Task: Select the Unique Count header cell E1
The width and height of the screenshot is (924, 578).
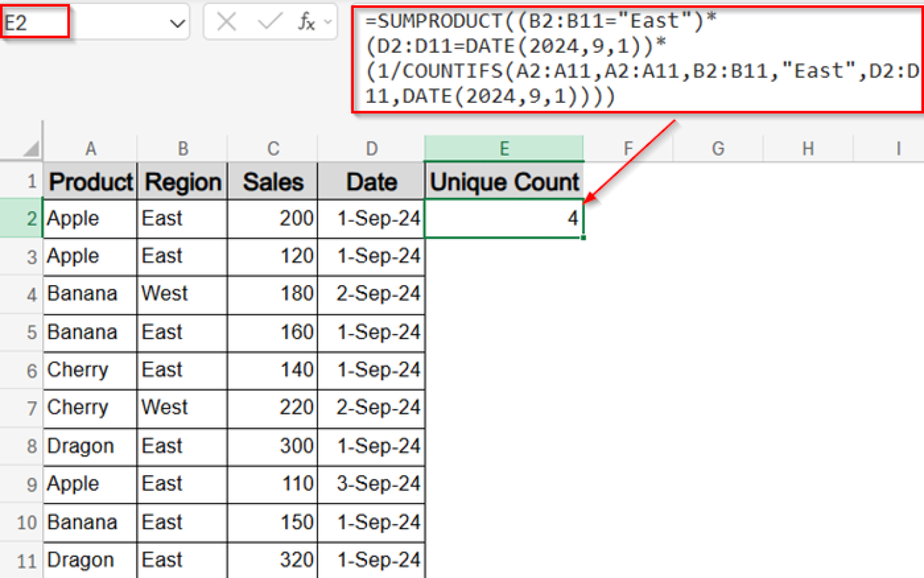Action: click(504, 181)
